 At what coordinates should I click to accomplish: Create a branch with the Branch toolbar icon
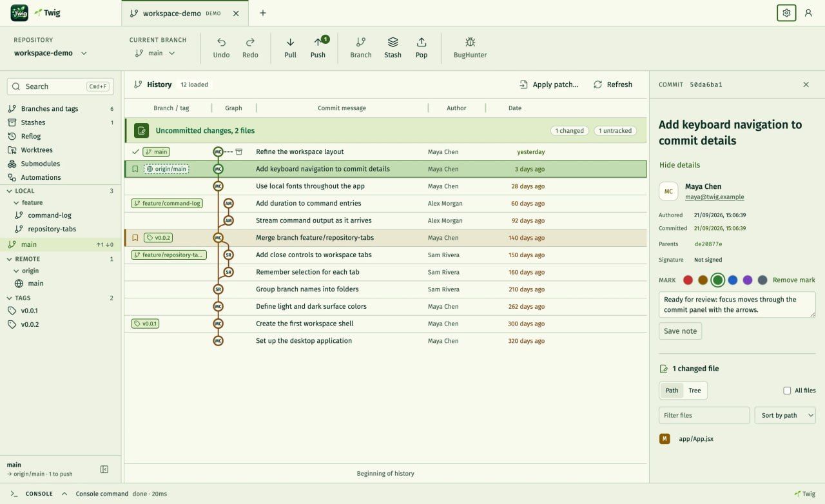tap(360, 42)
